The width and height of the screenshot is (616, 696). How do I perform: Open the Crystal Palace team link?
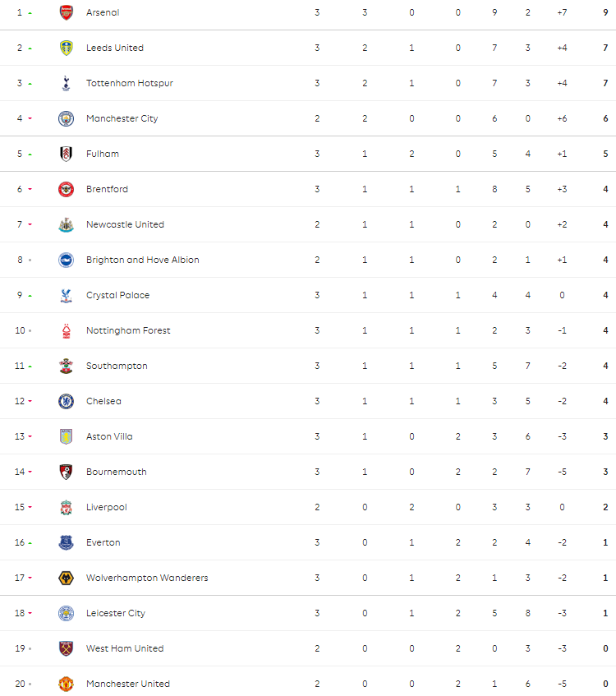click(x=117, y=295)
